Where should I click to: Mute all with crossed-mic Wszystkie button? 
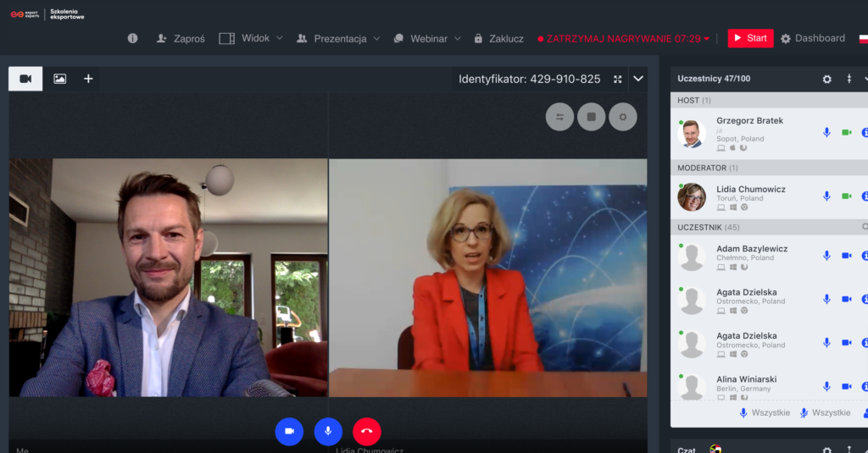826,412
